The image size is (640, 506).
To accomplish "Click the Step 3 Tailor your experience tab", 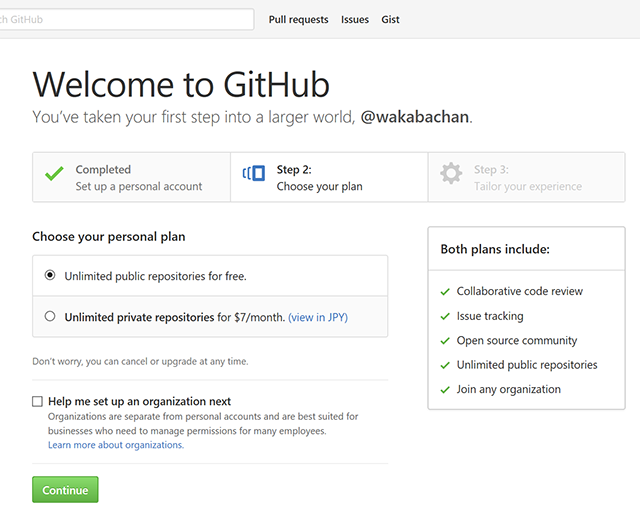I will pyautogui.click(x=527, y=177).
